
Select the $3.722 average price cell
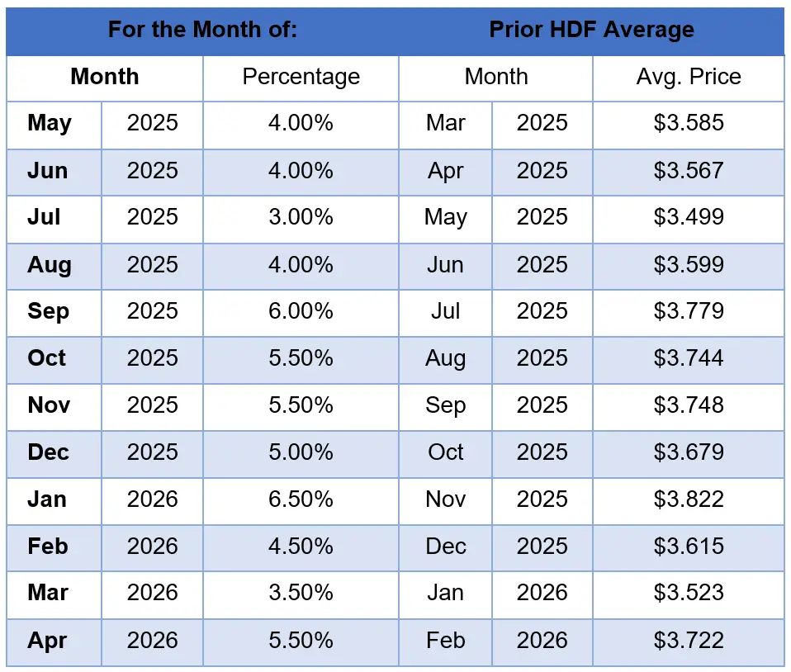click(x=689, y=641)
